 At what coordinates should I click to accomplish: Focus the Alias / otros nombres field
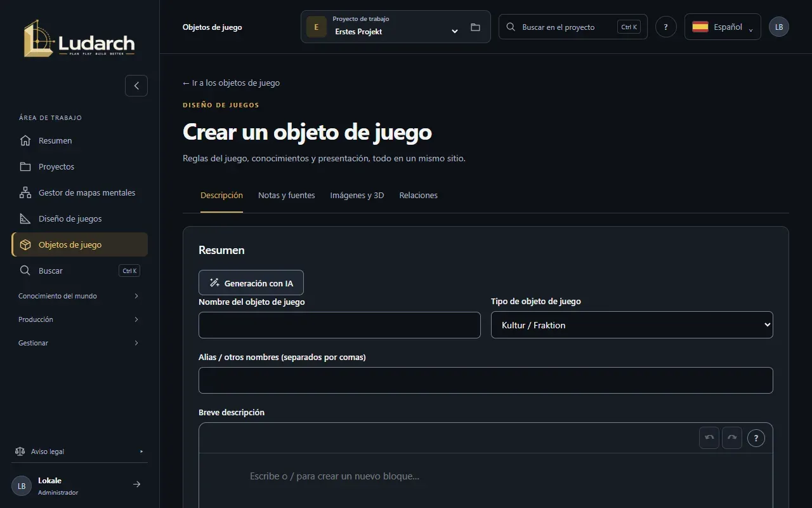pyautogui.click(x=486, y=380)
